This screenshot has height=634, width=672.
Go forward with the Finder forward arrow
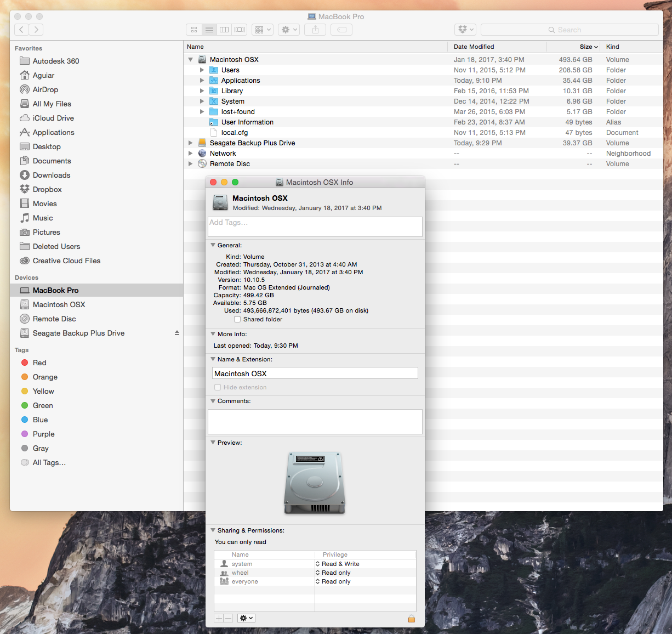point(36,30)
